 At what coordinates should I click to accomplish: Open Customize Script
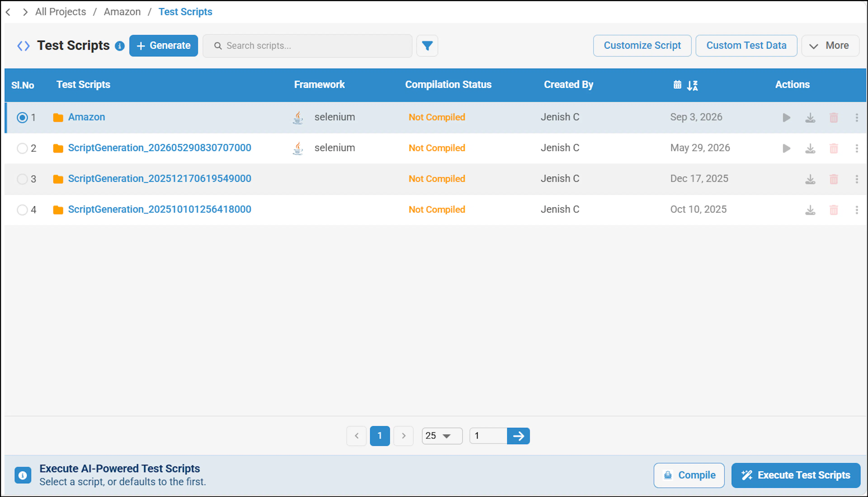(642, 46)
